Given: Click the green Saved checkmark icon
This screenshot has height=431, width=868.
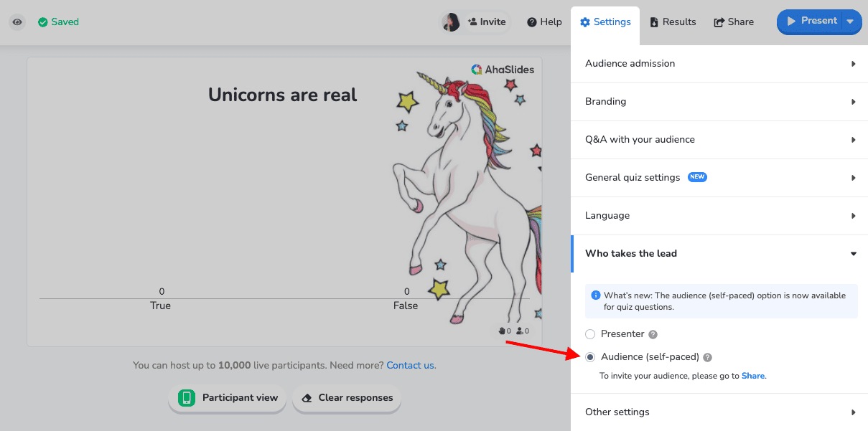Looking at the screenshot, I should (x=43, y=22).
